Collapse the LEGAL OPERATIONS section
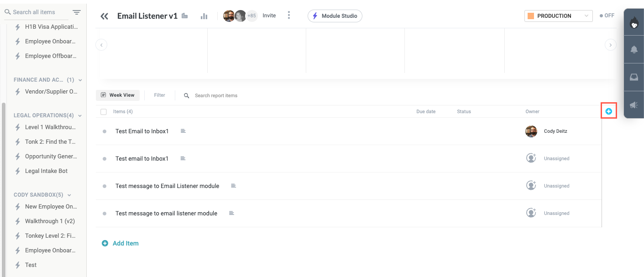Image resolution: width=644 pixels, height=277 pixels. click(80, 115)
